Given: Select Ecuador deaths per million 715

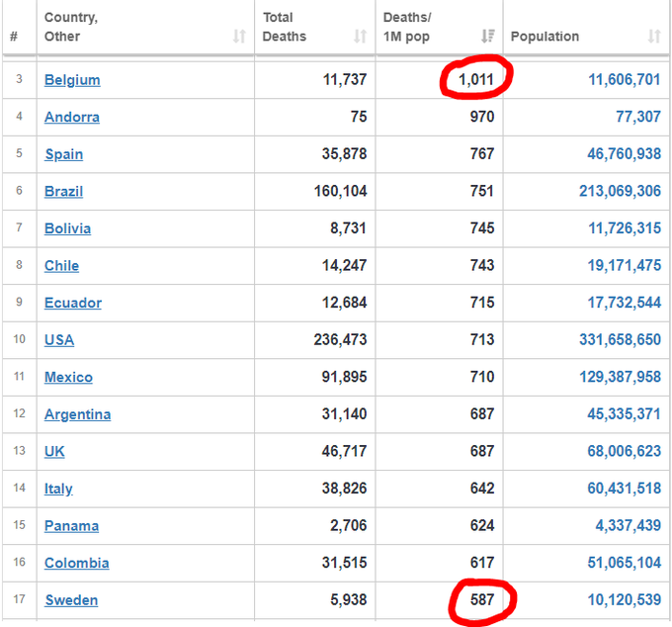Looking at the screenshot, I should point(482,303).
